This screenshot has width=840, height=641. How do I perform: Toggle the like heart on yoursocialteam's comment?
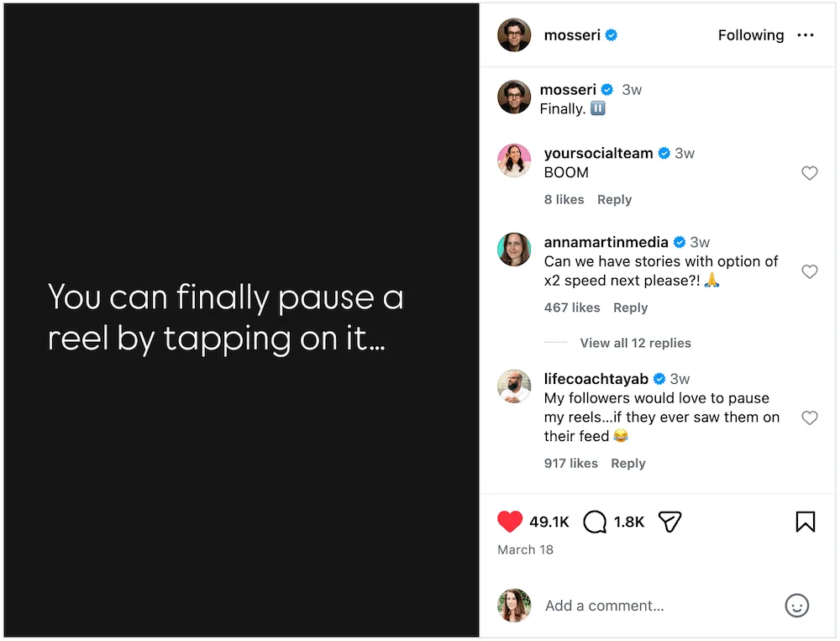point(810,173)
